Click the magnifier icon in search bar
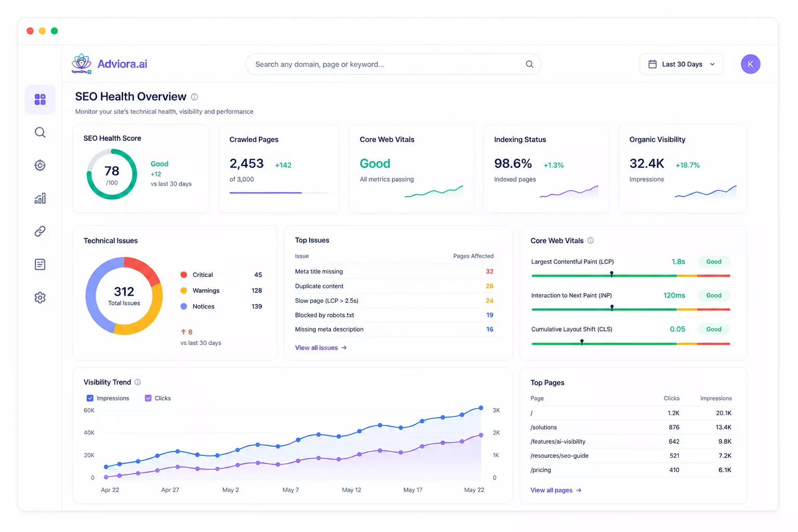The image size is (798, 532). (x=529, y=64)
